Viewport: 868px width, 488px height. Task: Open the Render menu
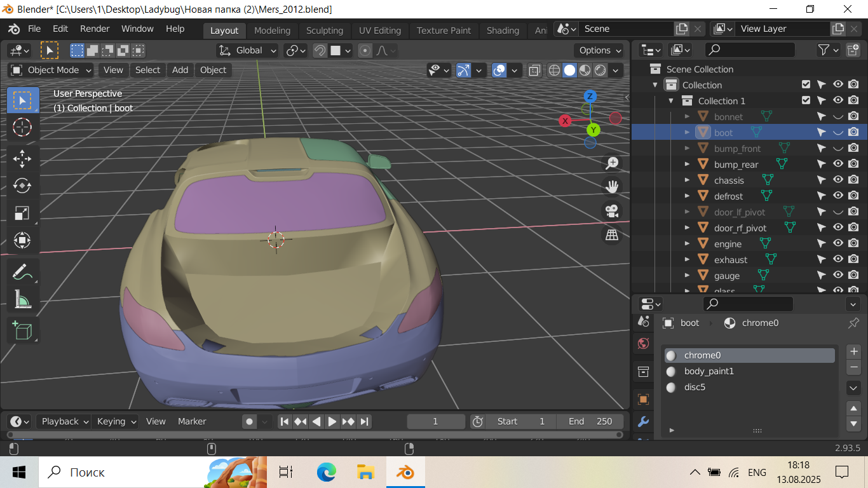tap(95, 29)
